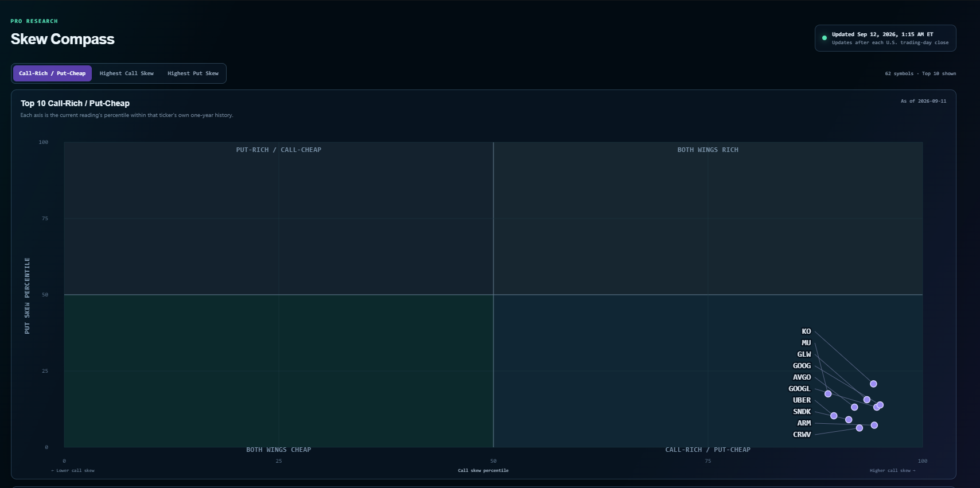Click the SNDK ticker label
This screenshot has width=980, height=488.
click(802, 412)
